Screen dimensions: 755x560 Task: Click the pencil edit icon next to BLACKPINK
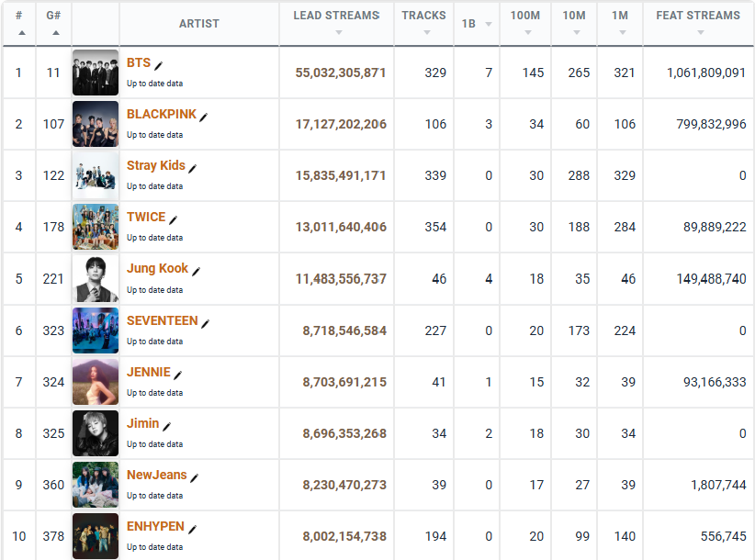204,117
